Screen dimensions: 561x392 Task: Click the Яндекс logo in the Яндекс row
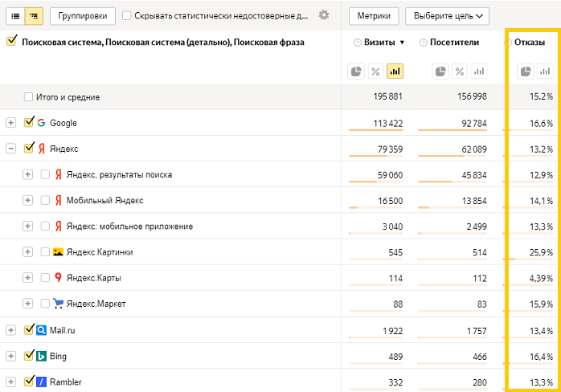tap(42, 149)
